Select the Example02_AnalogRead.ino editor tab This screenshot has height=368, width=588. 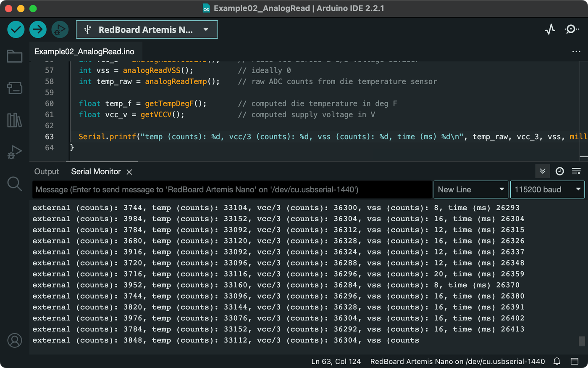tap(84, 52)
